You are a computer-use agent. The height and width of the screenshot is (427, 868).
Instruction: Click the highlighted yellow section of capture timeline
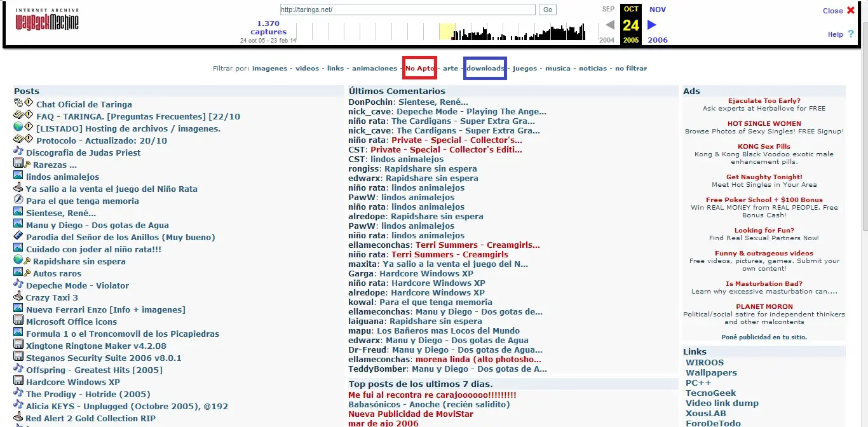[447, 31]
